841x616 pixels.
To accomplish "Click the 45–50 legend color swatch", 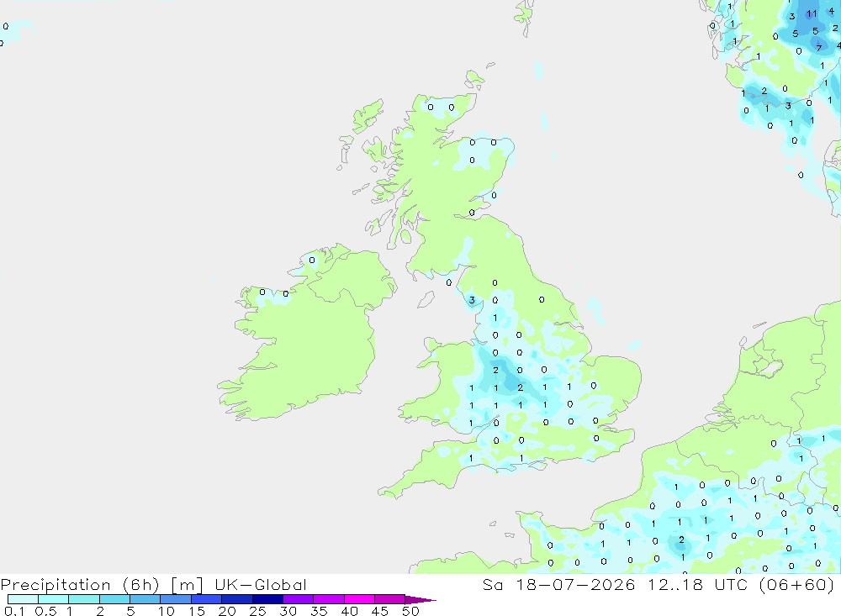I will click(x=390, y=599).
